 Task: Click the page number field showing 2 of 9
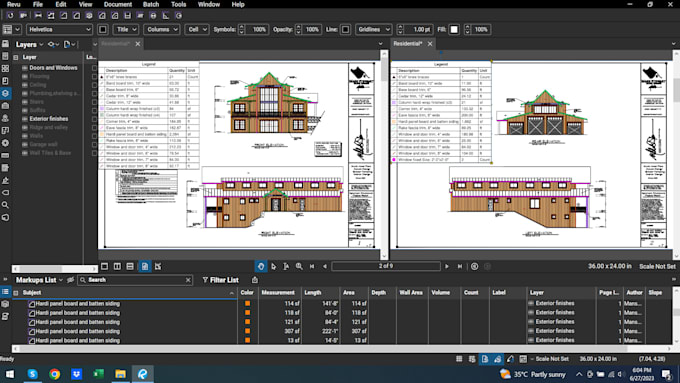pyautogui.click(x=386, y=266)
